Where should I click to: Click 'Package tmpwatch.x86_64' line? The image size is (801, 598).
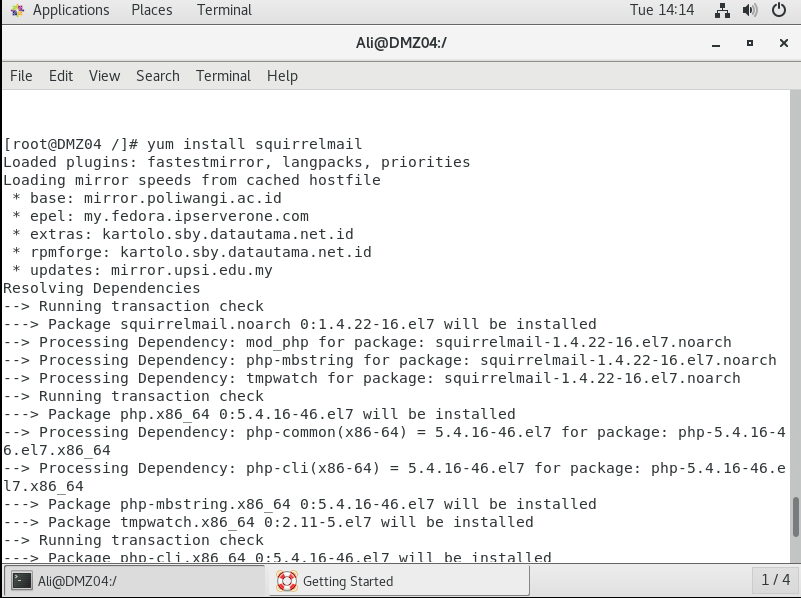(x=268, y=522)
